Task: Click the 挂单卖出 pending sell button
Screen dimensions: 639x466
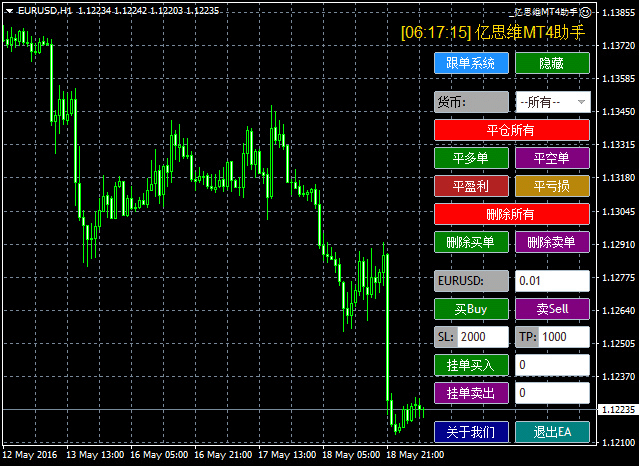Action: coord(471,393)
